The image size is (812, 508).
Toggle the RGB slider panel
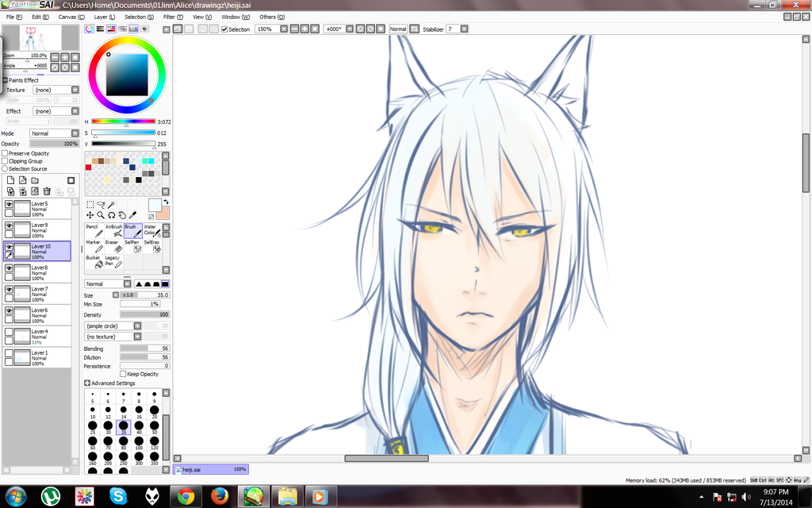tap(100, 29)
